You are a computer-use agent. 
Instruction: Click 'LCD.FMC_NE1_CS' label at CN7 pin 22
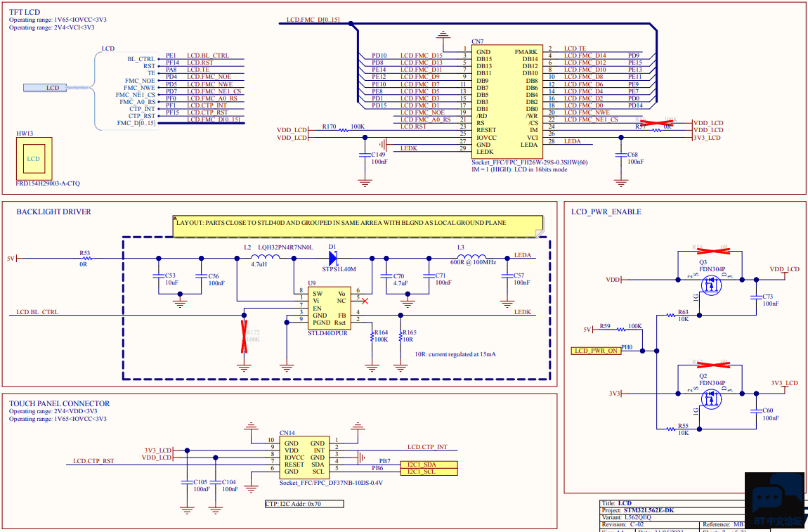[590, 119]
